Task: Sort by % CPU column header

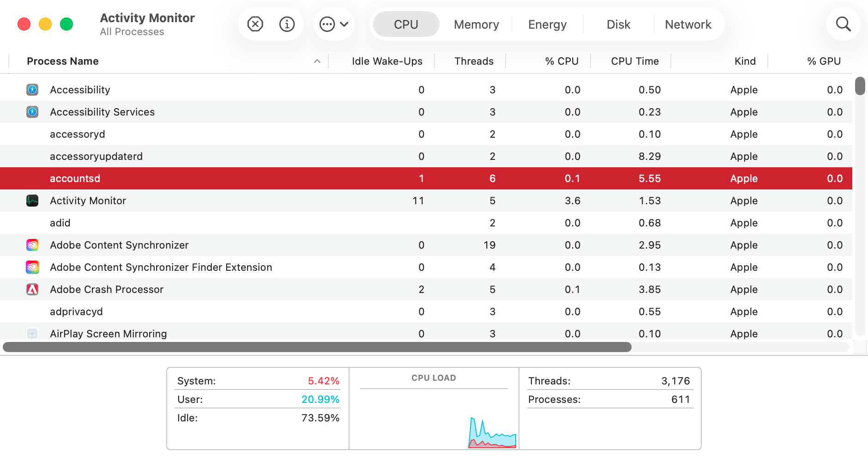Action: pos(561,61)
